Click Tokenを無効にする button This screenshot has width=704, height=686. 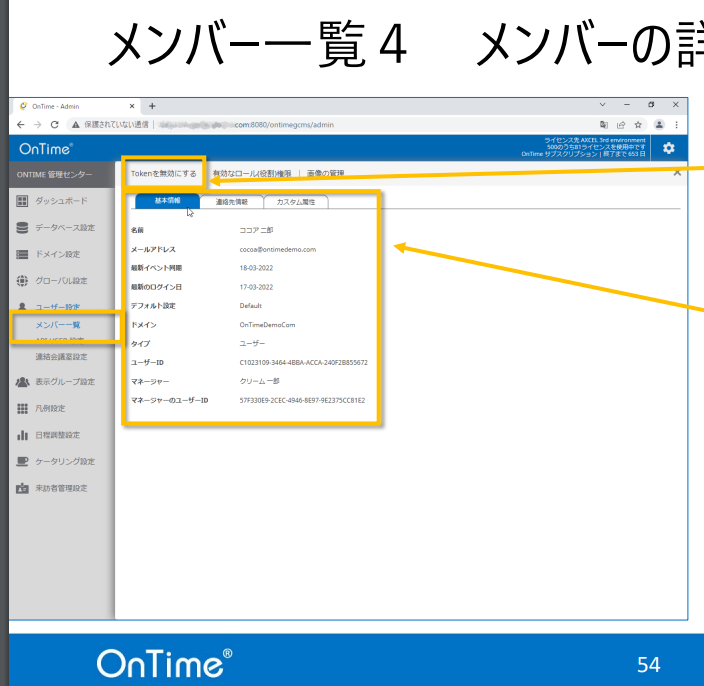pyautogui.click(x=163, y=173)
